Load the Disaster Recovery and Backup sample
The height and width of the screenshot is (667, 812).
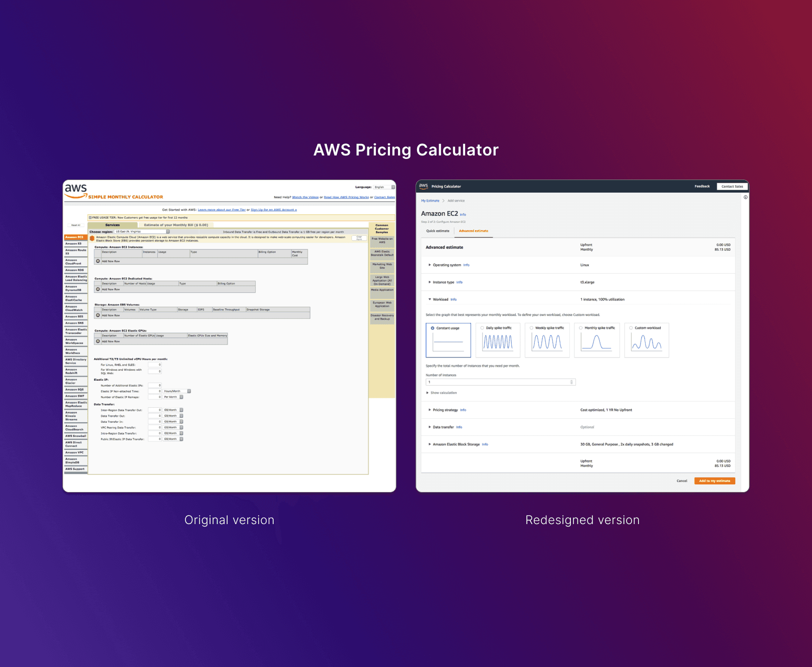pos(382,317)
